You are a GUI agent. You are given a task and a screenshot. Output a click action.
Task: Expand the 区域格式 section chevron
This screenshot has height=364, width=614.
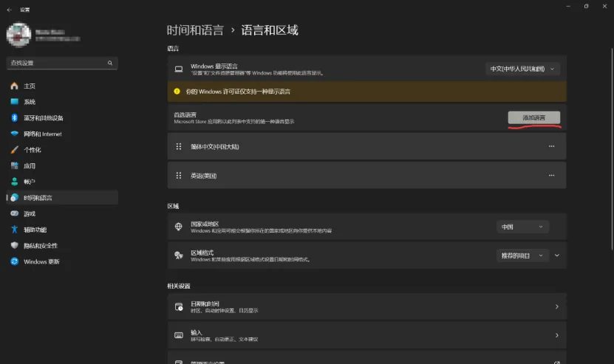click(557, 255)
